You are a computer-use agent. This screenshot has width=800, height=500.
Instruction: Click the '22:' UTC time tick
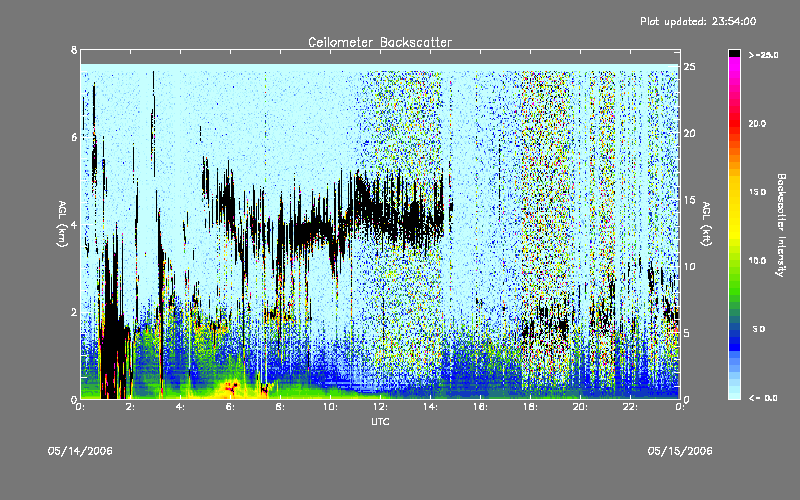(x=630, y=407)
